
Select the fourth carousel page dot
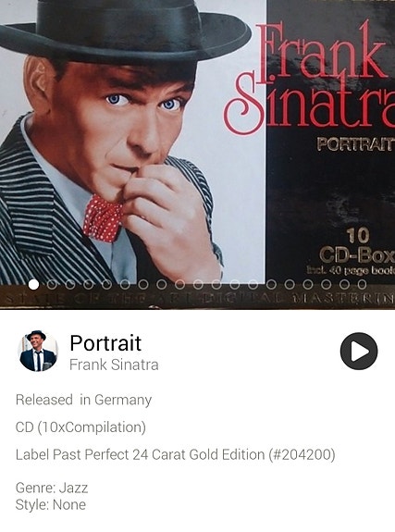pos(88,284)
